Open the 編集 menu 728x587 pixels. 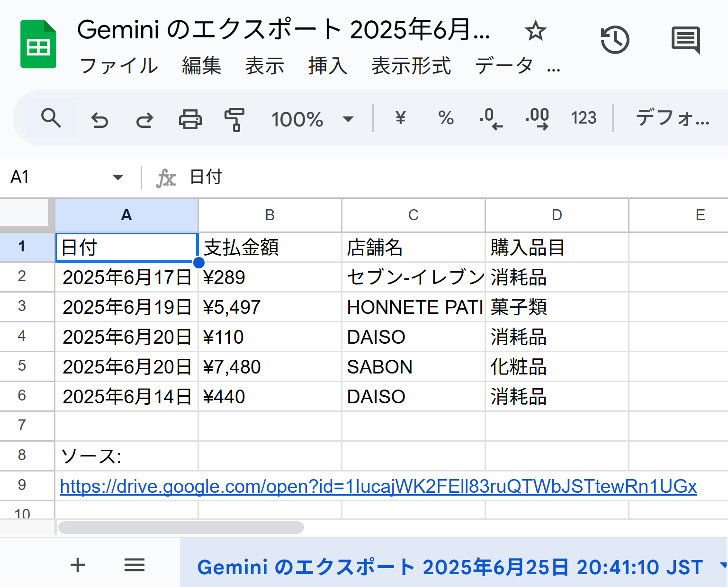coord(201,66)
